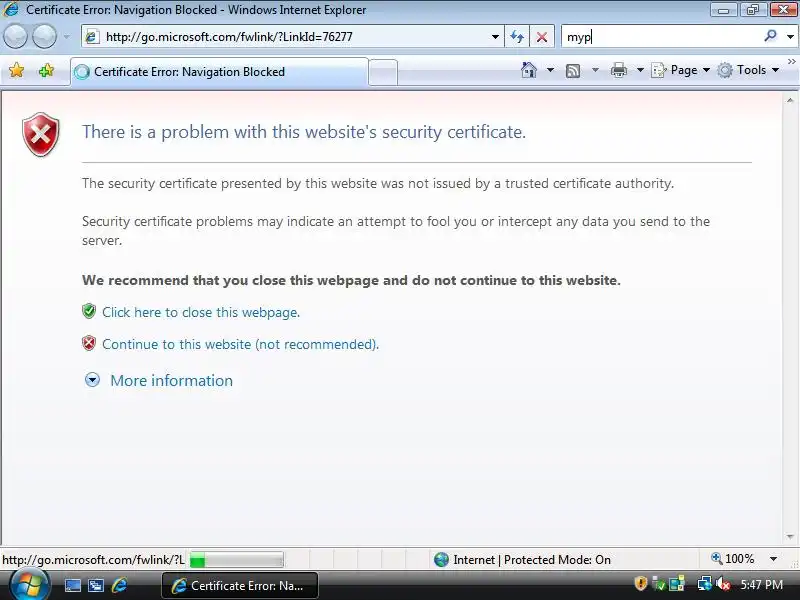Image resolution: width=800 pixels, height=600 pixels.
Task: Click the page icon in address bar
Action: click(92, 37)
